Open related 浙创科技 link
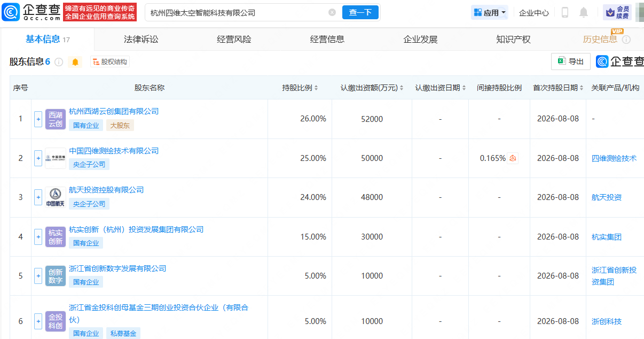The image size is (644, 339). [x=607, y=321]
